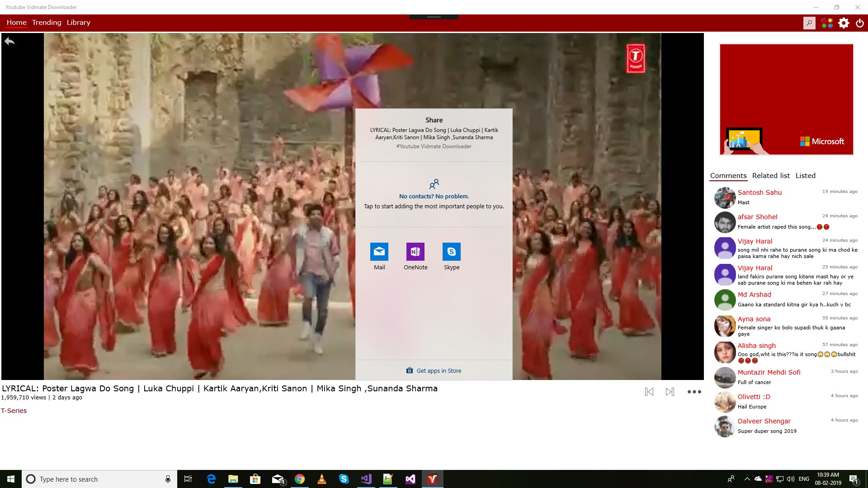Open the T-Series channel link
This screenshot has height=488, width=868.
coord(14,411)
